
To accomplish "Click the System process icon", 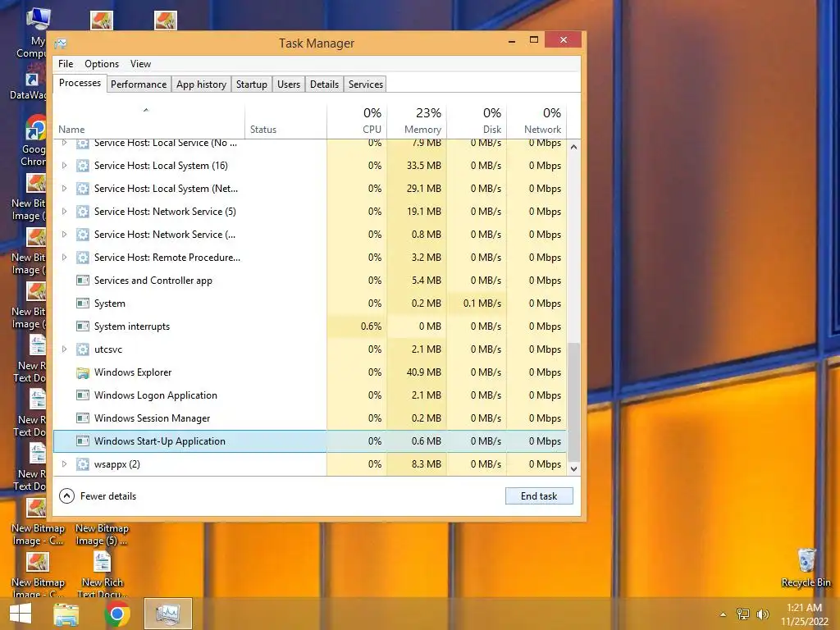I will point(83,304).
